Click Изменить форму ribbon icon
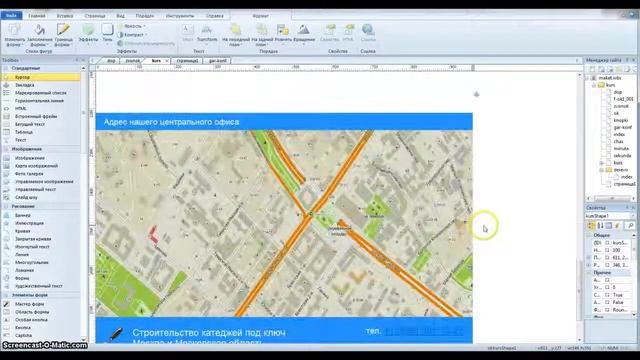This screenshot has height=360, width=640. tap(15, 35)
